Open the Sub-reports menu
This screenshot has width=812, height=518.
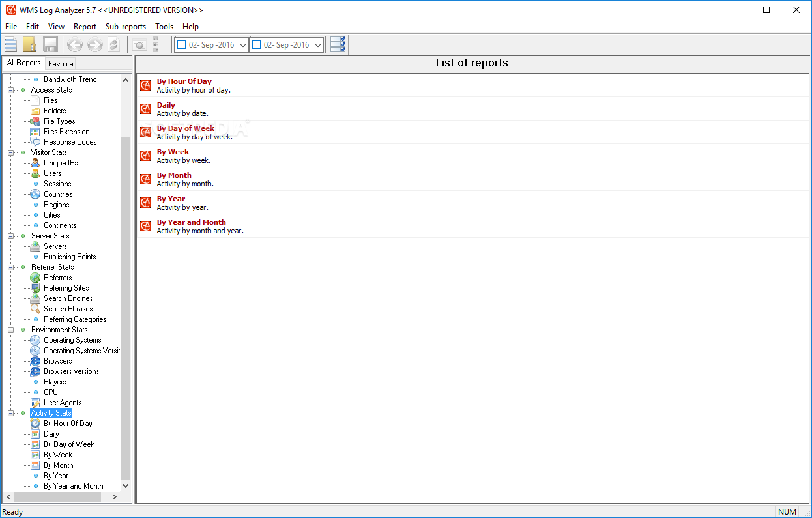pos(126,27)
